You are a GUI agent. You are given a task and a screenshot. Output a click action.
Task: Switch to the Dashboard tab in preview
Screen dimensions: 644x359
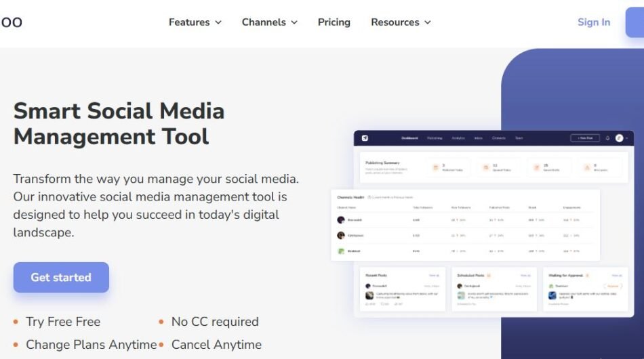tap(409, 138)
